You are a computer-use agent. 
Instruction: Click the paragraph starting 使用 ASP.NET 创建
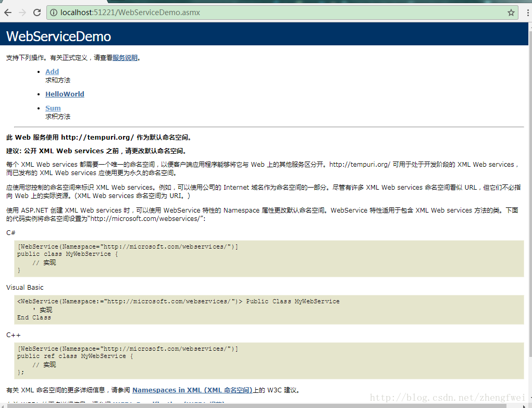262,215
